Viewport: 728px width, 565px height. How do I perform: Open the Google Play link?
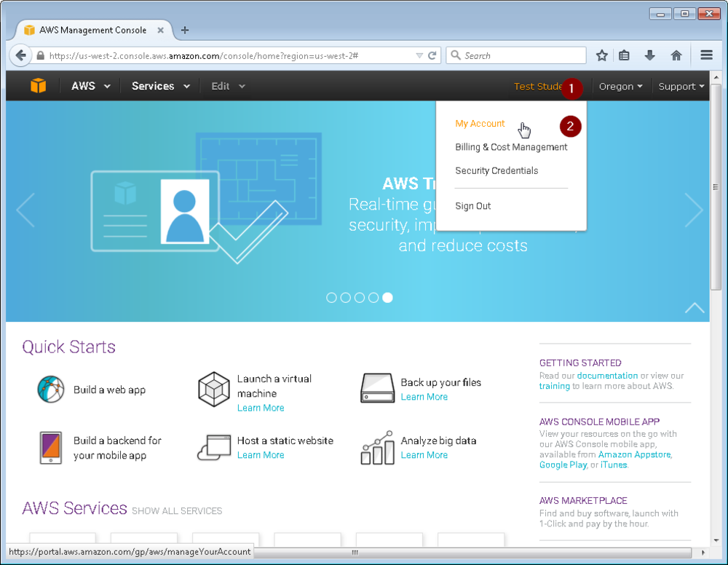click(563, 465)
